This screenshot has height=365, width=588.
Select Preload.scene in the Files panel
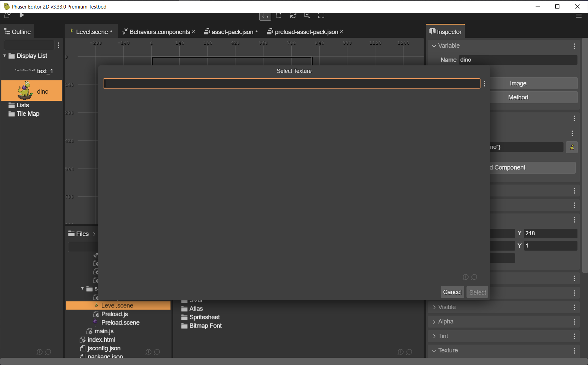[120, 322]
